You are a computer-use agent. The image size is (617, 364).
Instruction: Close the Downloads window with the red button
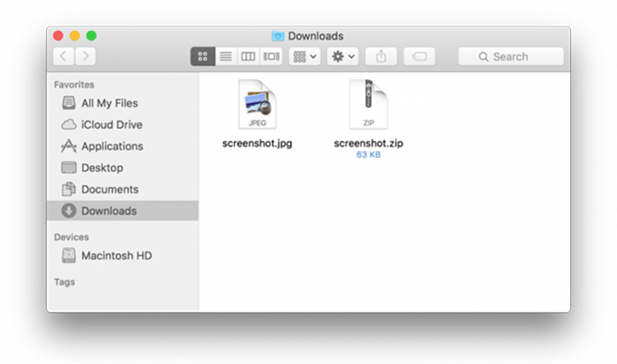point(58,36)
